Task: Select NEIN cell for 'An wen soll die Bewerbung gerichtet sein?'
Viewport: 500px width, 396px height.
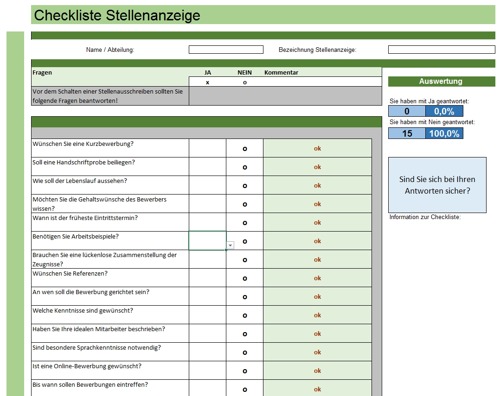Action: 245,296
